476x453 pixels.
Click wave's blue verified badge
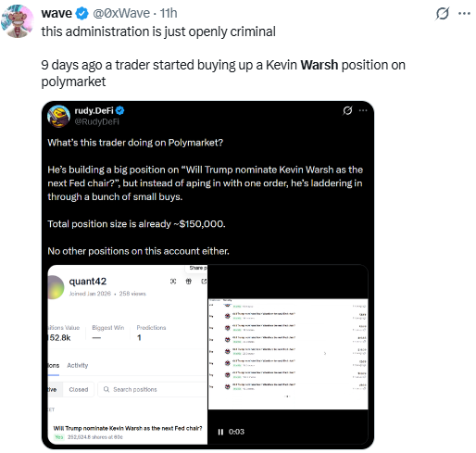point(82,14)
